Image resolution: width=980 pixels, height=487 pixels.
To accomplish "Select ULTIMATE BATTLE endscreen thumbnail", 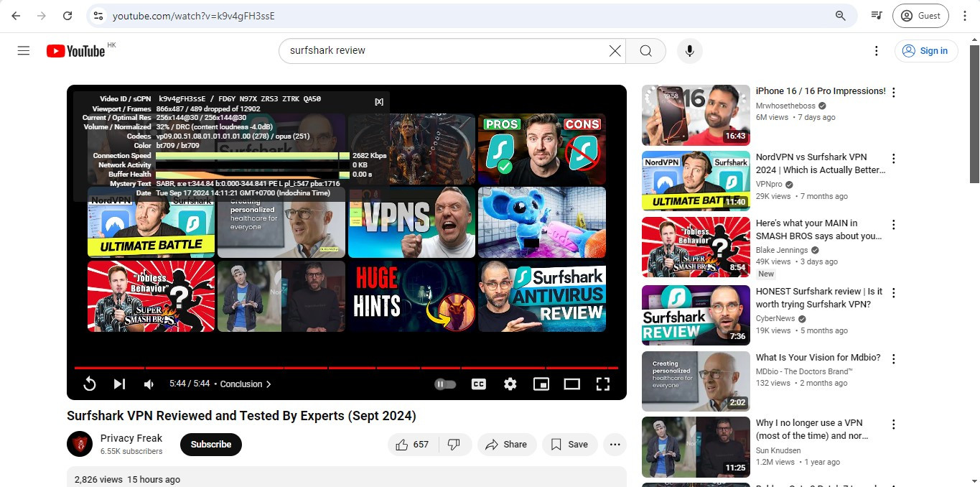I will [x=151, y=222].
